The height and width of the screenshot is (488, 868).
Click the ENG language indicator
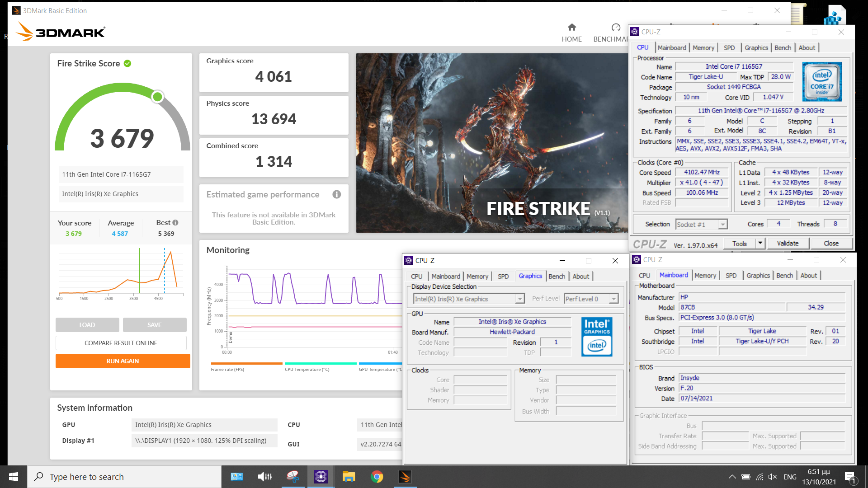tap(790, 477)
